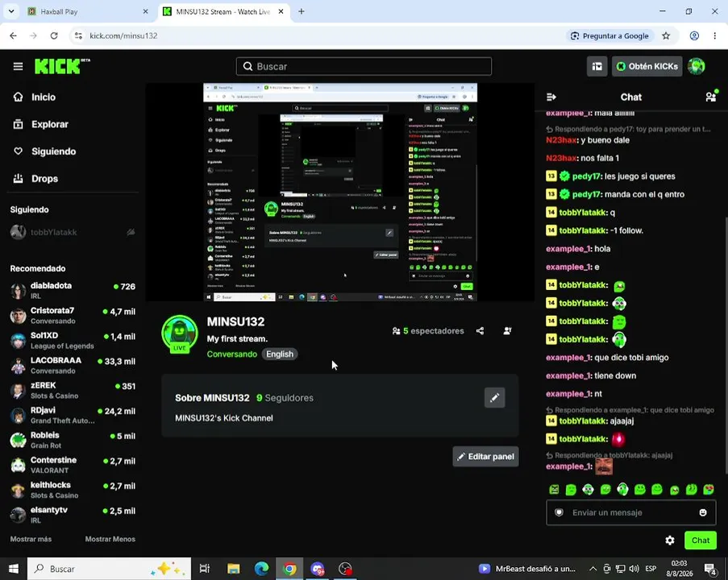Open File Explorer from taskbar
Image resolution: width=728 pixels, height=580 pixels.
(x=234, y=569)
